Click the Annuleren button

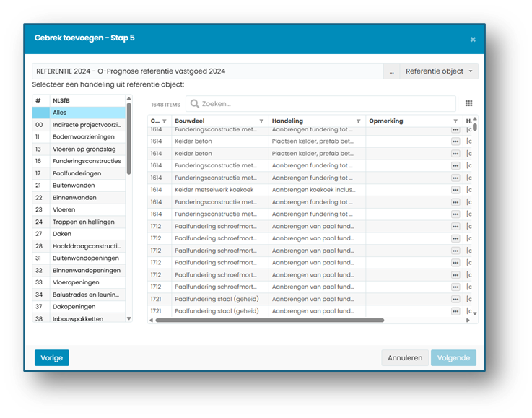[405, 357]
